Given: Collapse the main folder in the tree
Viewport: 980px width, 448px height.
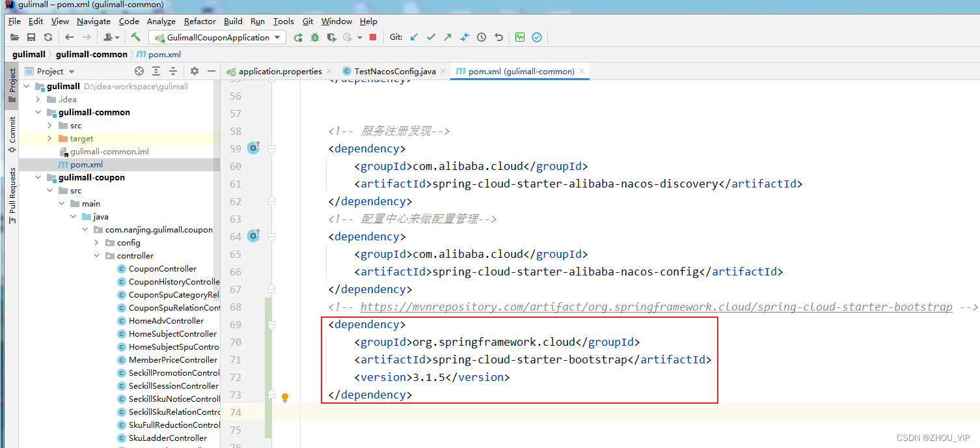Looking at the screenshot, I should click(61, 203).
